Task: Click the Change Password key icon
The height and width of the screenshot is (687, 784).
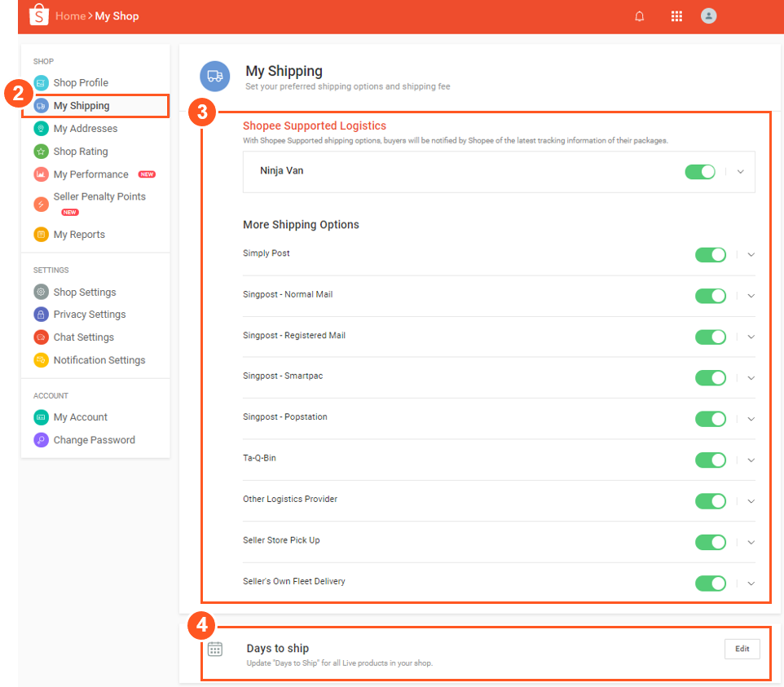Action: [x=41, y=440]
